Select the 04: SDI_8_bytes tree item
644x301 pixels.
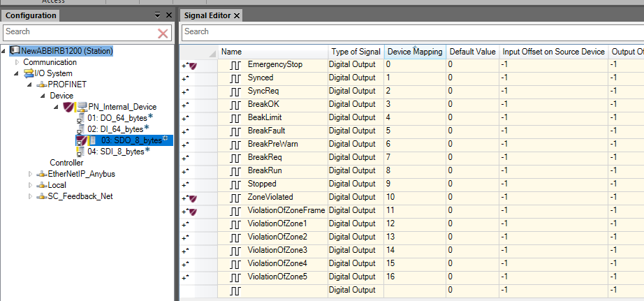click(x=116, y=152)
